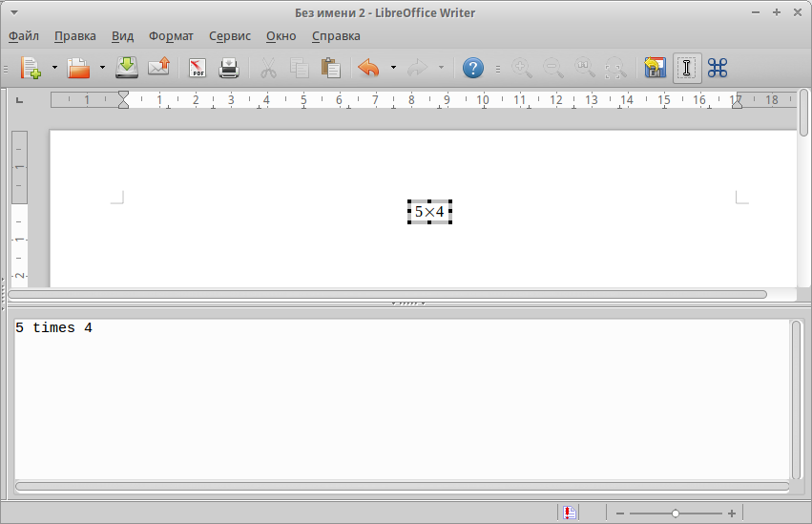
Task: Open the Справка menu
Action: point(336,36)
